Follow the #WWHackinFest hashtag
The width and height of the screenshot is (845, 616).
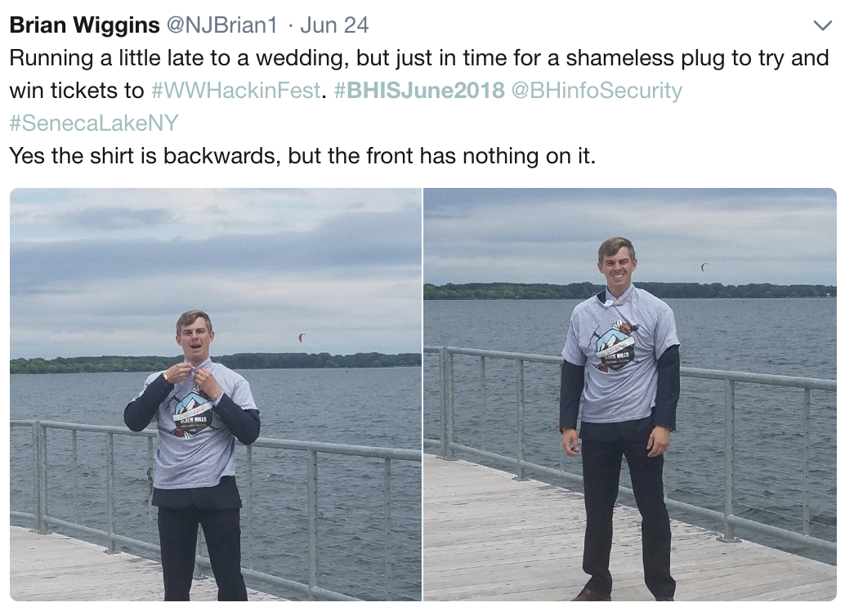tap(236, 91)
